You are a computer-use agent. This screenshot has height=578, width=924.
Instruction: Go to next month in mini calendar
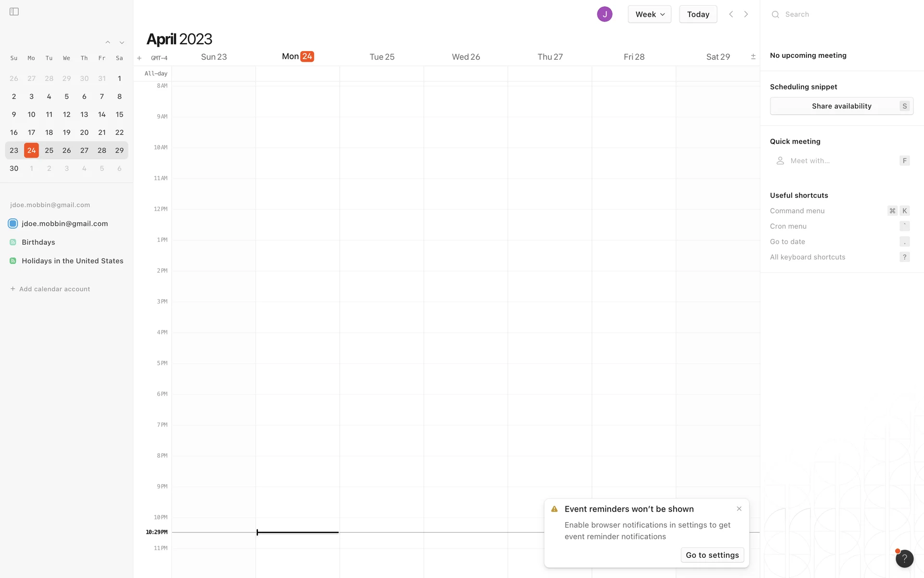(x=122, y=42)
